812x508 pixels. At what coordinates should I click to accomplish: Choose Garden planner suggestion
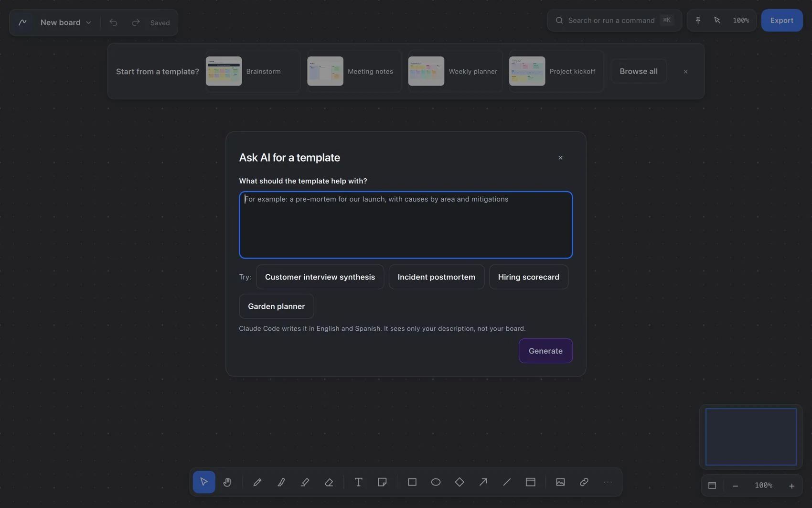[x=276, y=306]
